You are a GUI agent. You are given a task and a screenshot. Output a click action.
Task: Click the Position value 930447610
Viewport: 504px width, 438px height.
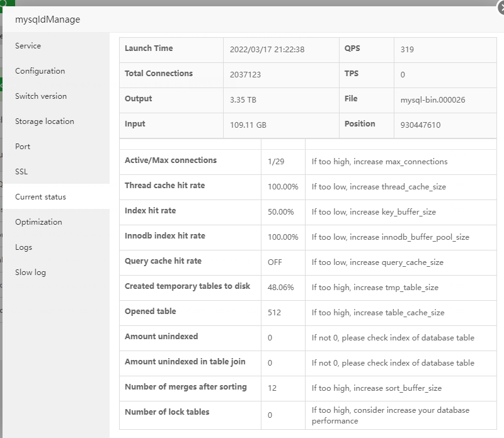(420, 125)
